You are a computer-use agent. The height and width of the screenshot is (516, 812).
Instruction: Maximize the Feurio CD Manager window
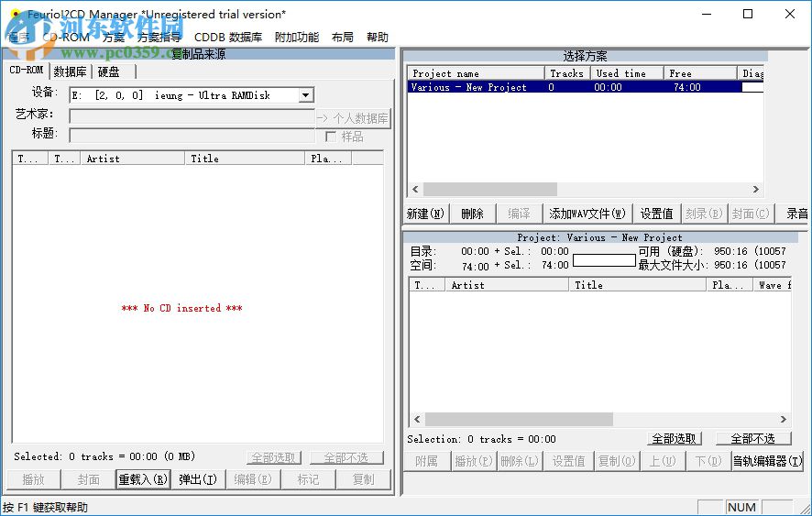[748, 14]
